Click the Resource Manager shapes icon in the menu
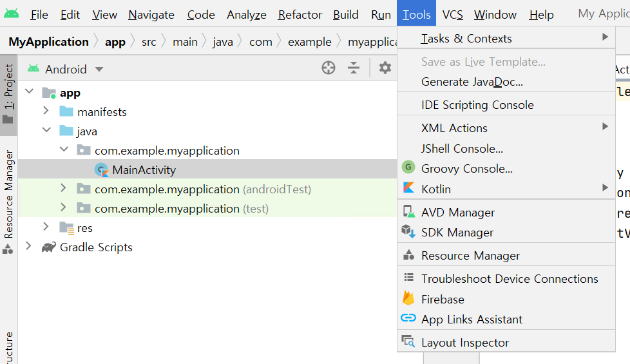 coord(408,254)
